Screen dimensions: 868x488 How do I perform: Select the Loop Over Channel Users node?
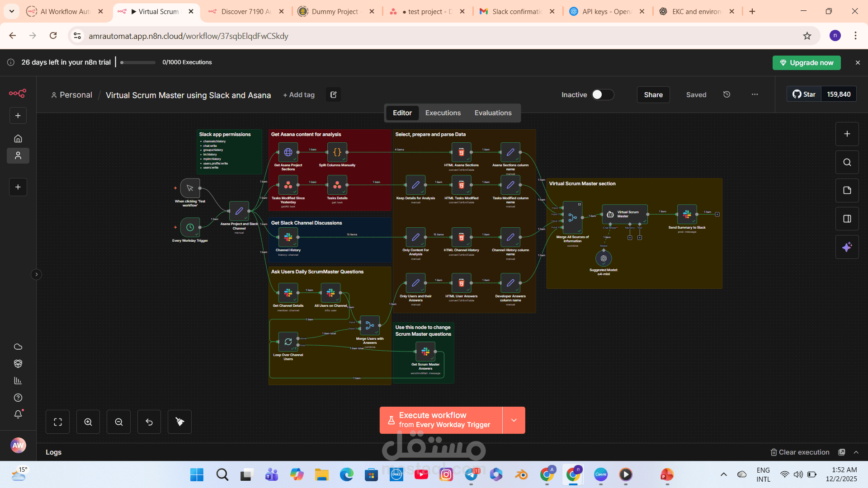pos(288,342)
